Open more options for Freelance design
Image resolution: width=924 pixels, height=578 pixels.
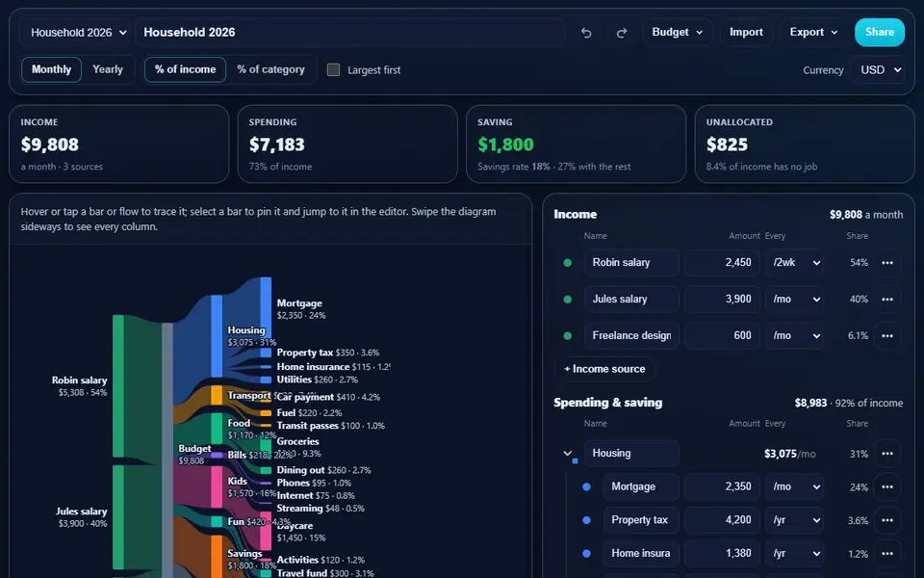pos(887,336)
